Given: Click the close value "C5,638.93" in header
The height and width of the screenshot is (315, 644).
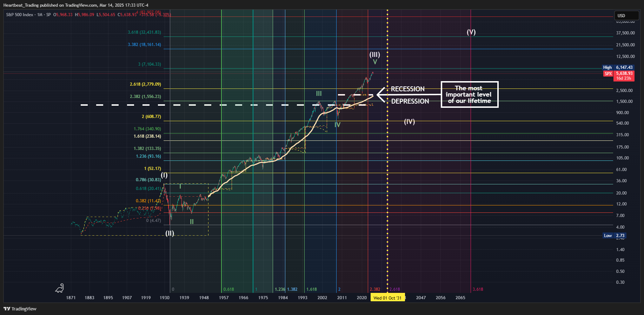Looking at the screenshot, I should 127,15.
